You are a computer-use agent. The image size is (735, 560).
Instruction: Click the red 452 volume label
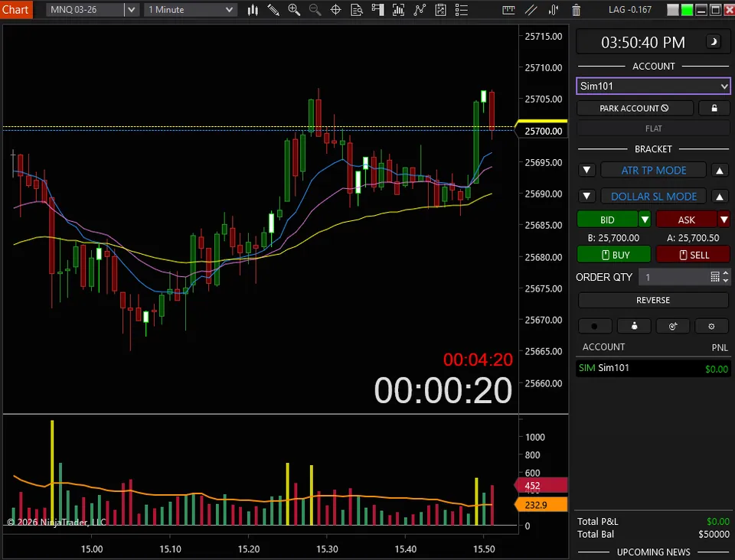pyautogui.click(x=541, y=486)
